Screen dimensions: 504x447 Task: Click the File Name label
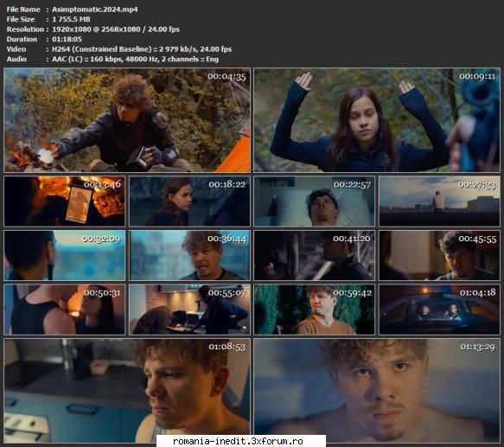(x=23, y=10)
